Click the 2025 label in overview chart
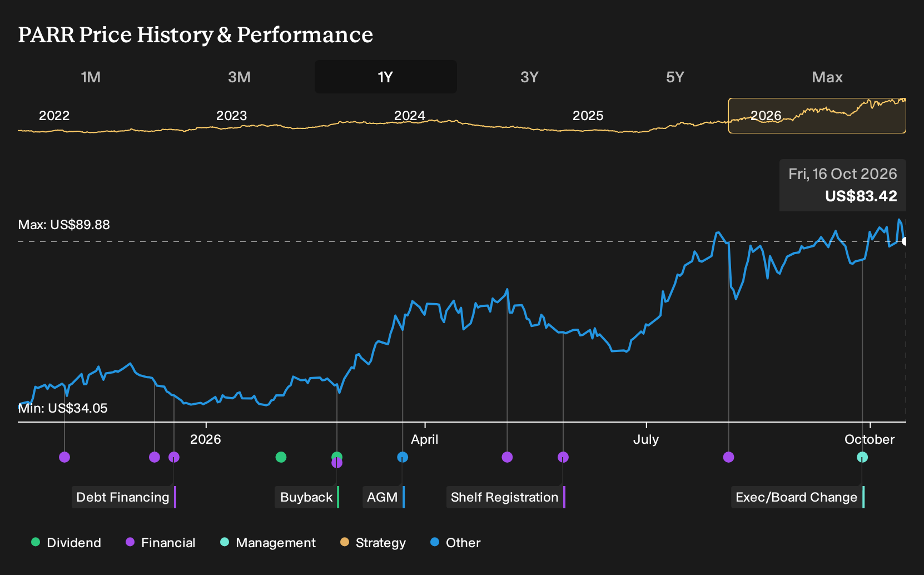 [588, 116]
